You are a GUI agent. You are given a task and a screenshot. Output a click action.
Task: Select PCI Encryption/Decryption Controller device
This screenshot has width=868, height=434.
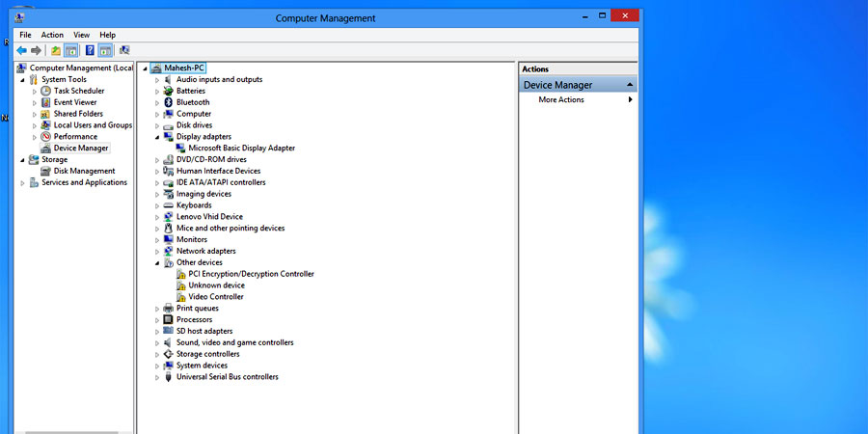point(251,274)
